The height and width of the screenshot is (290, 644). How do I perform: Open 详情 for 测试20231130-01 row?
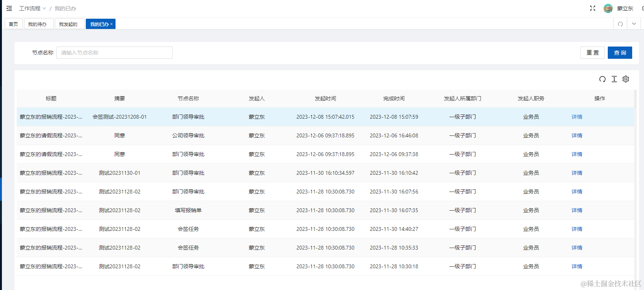coord(577,173)
